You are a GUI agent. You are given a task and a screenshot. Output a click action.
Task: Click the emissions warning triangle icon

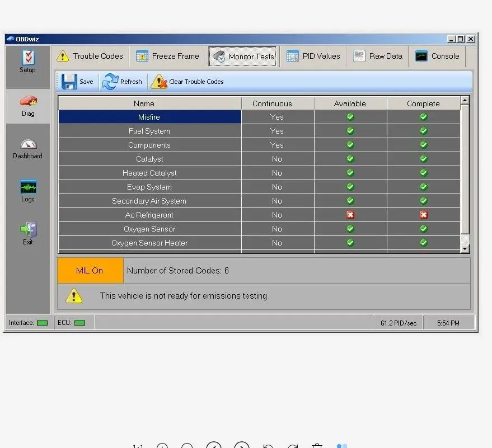74,296
